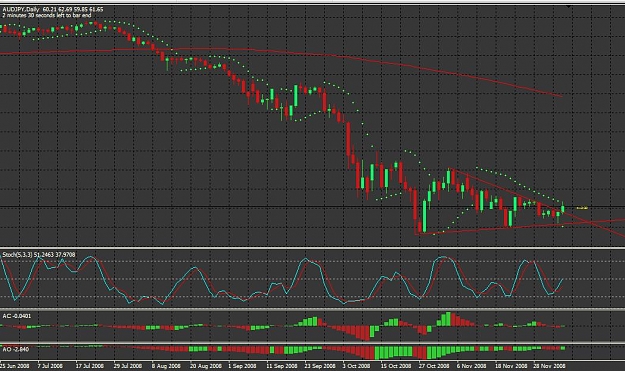Click the AO -2.840 indicator label
The height and width of the screenshot is (371, 625).
16,349
